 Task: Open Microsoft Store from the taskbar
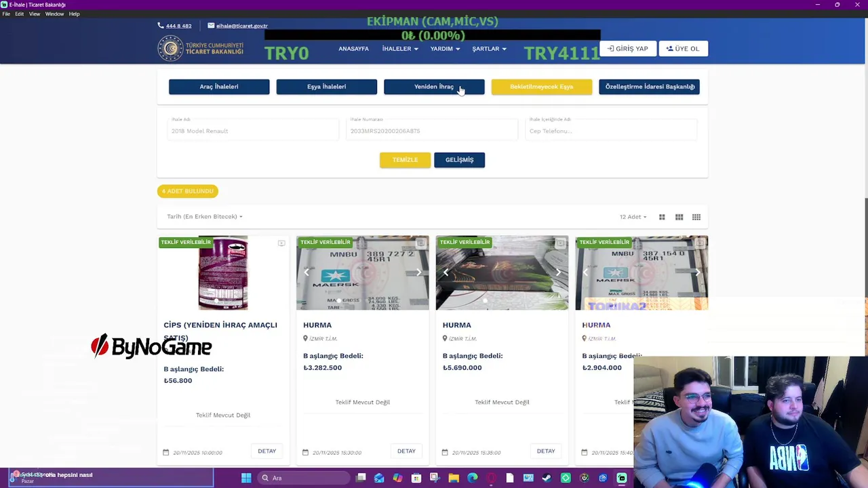point(416,478)
